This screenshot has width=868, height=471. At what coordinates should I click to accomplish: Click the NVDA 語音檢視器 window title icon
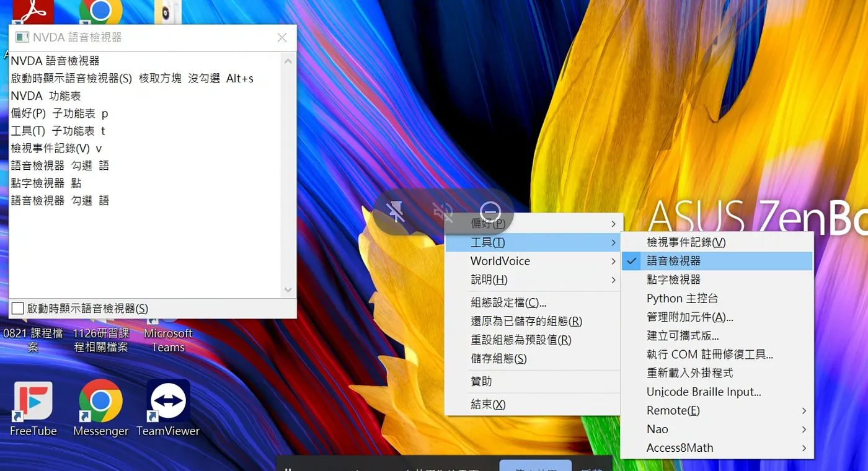22,37
